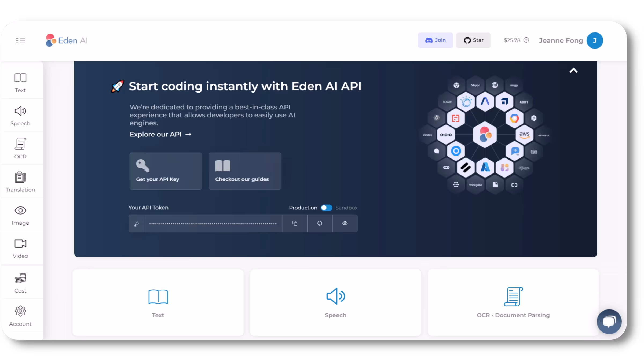Select the Image section icon

coord(20,215)
